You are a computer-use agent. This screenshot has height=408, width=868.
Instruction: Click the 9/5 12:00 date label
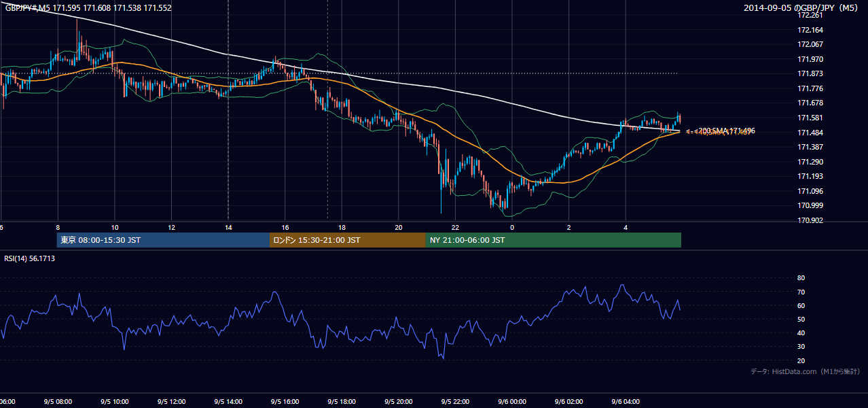[x=171, y=401]
